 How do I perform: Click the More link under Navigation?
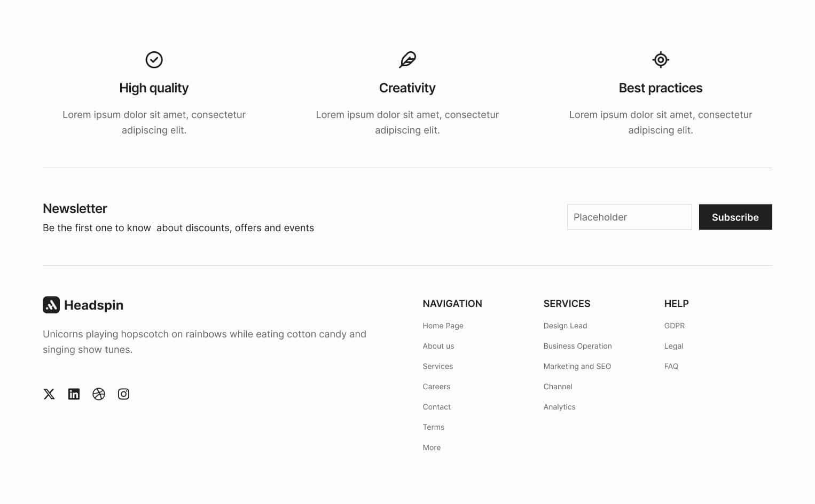click(x=432, y=447)
